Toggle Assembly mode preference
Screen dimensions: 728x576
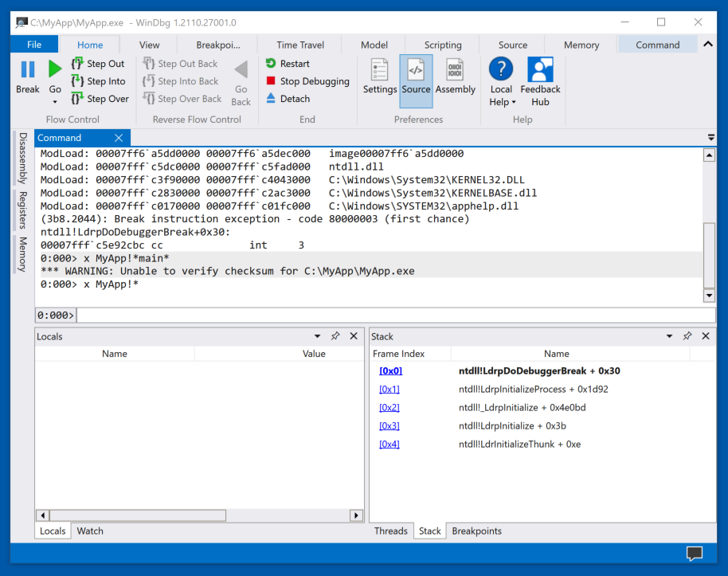pos(455,77)
